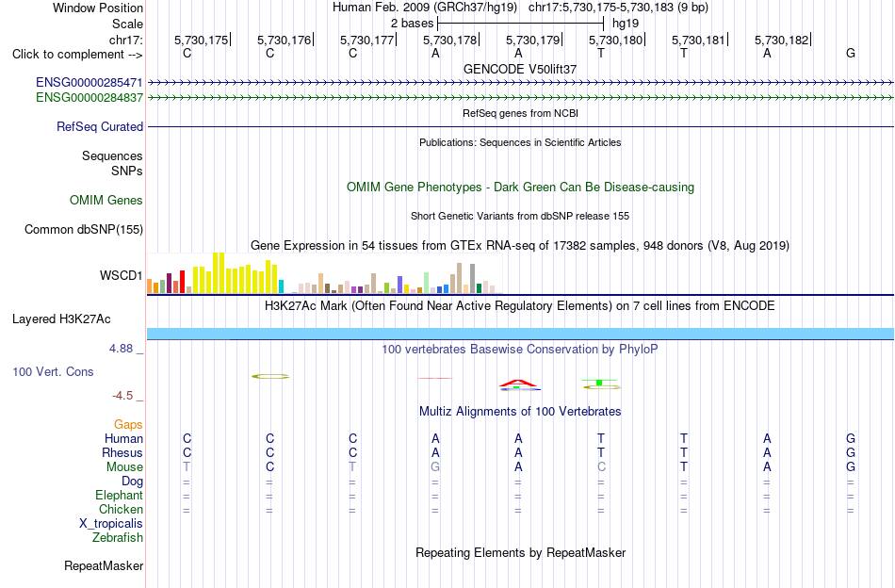
Task: Open the 'RefSeq genes from NCBI' track title
Action: [520, 113]
